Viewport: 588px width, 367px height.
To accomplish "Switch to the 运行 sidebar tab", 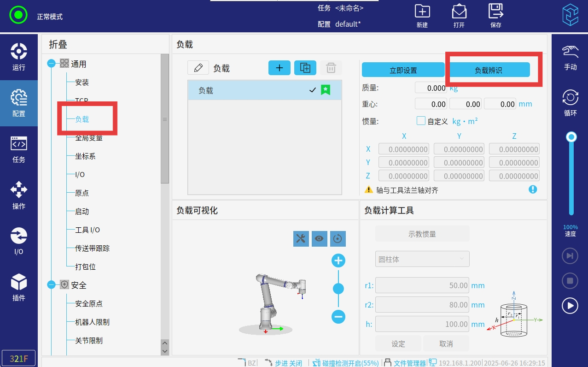I will click(x=19, y=57).
